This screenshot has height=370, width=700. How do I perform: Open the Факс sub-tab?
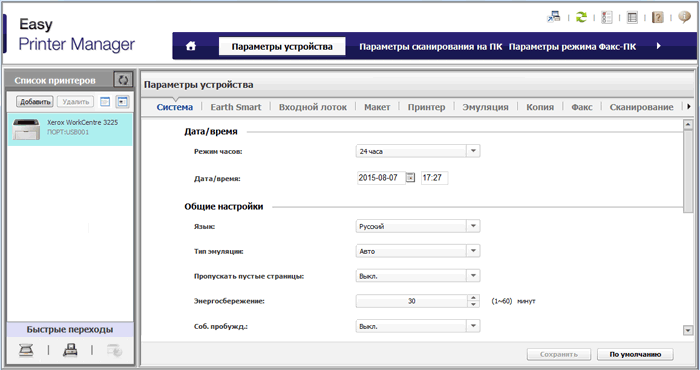point(582,107)
